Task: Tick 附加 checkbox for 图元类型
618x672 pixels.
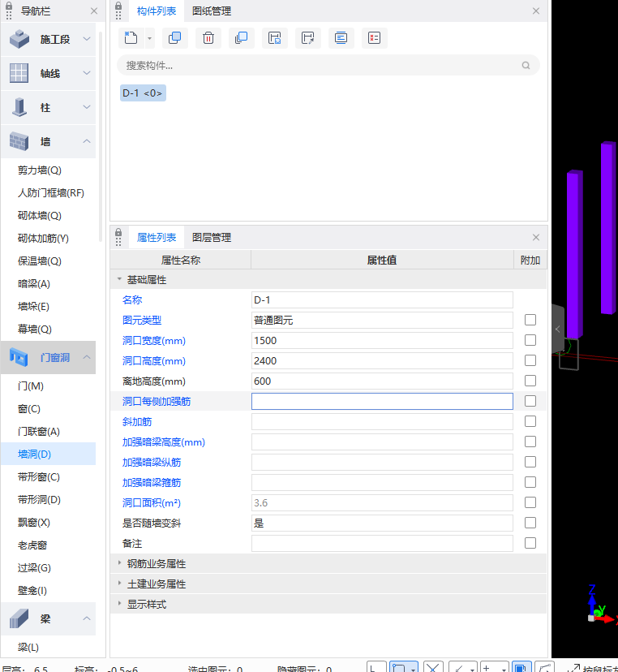Action: coord(530,320)
